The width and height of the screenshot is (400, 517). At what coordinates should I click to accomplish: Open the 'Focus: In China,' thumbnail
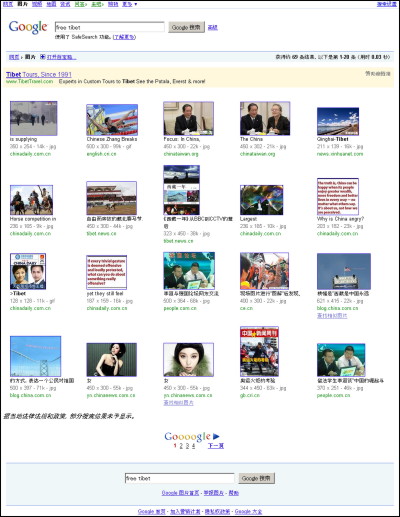[x=188, y=118]
